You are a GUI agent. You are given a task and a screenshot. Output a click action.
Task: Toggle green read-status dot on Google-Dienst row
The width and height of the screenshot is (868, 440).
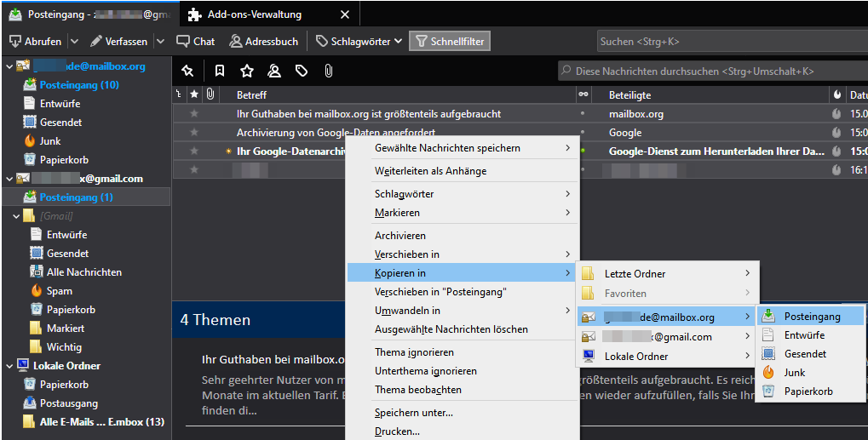tap(583, 151)
